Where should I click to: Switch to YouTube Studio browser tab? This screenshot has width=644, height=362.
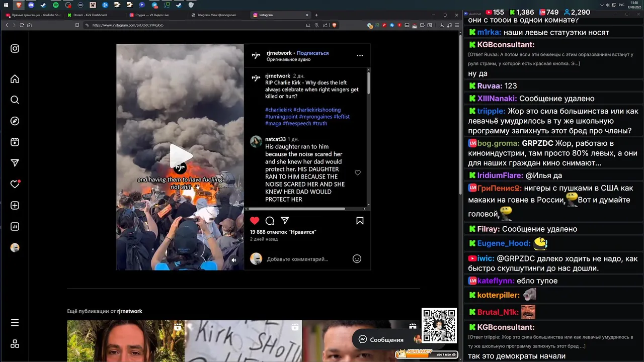click(33, 15)
